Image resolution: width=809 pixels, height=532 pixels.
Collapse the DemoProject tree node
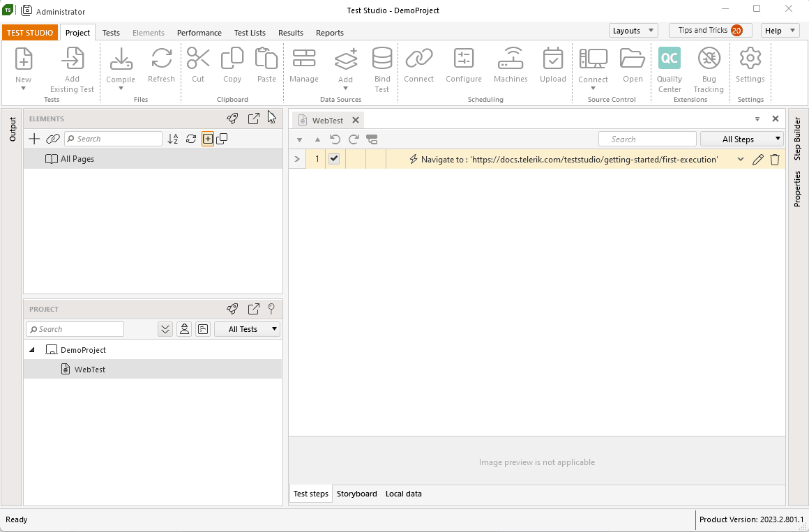(32, 350)
